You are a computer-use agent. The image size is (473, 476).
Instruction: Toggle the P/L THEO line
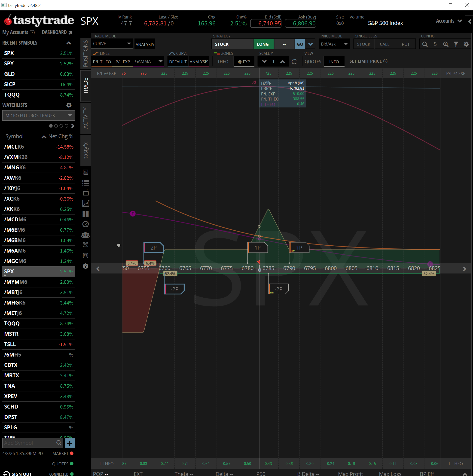click(x=102, y=62)
